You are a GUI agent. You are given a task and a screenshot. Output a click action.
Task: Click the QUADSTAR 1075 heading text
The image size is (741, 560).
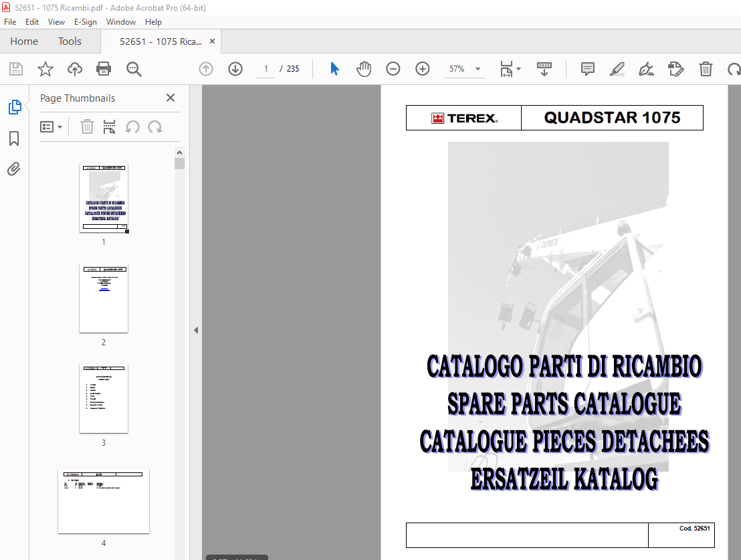click(612, 117)
